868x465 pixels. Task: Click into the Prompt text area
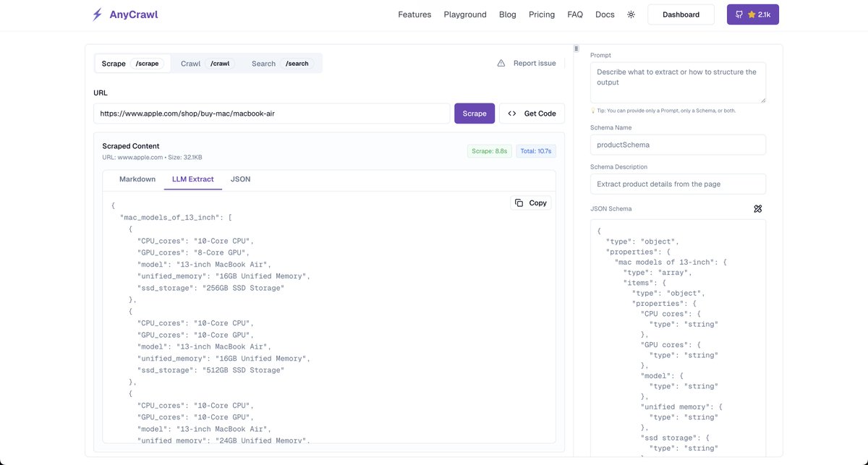(678, 82)
